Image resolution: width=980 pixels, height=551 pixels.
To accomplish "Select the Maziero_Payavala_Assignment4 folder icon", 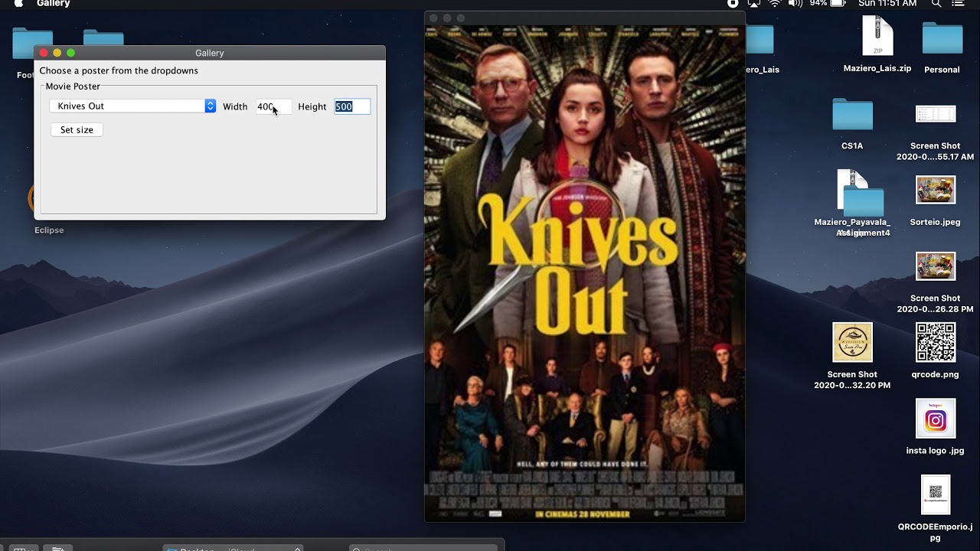I will pyautogui.click(x=864, y=201).
